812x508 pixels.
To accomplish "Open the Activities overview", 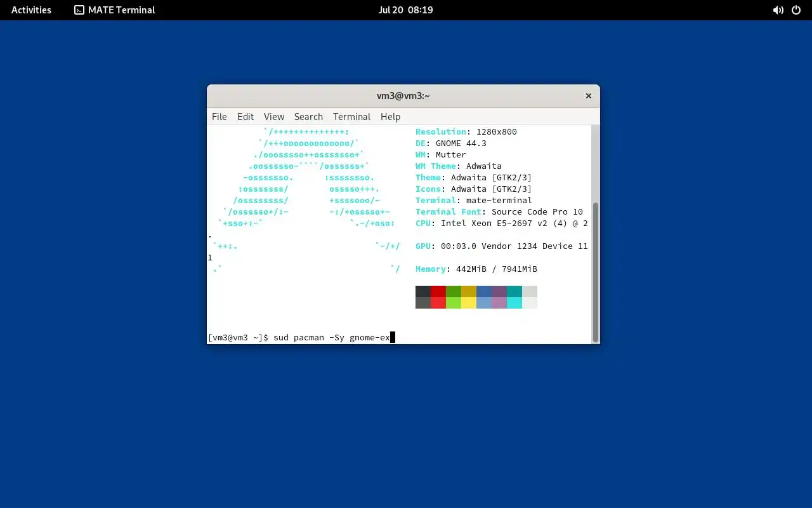I will click(x=31, y=10).
